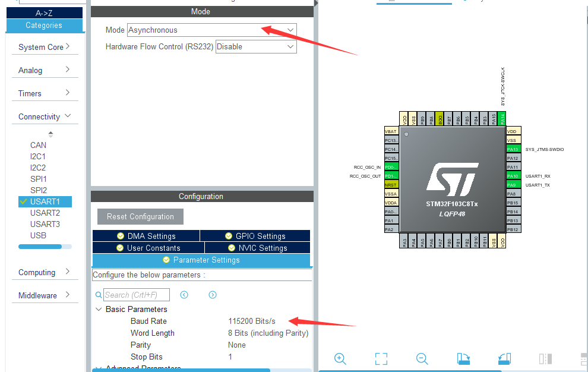Open the DMA Settings tab

pos(146,236)
